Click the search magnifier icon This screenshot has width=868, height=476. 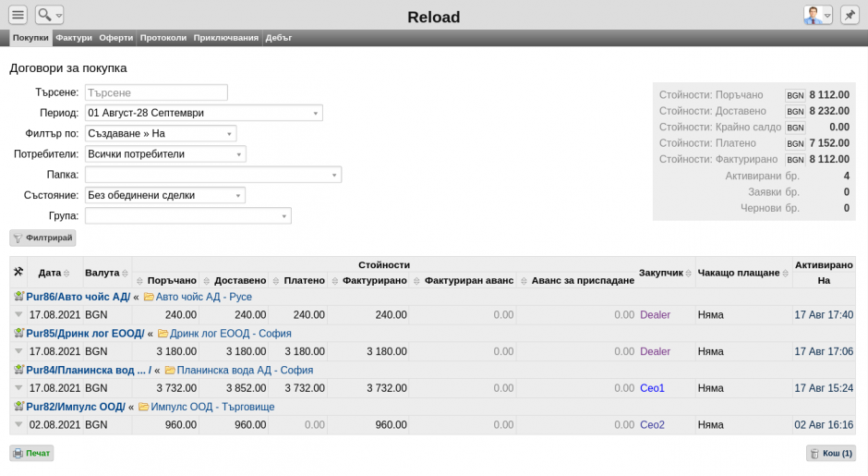click(x=44, y=15)
